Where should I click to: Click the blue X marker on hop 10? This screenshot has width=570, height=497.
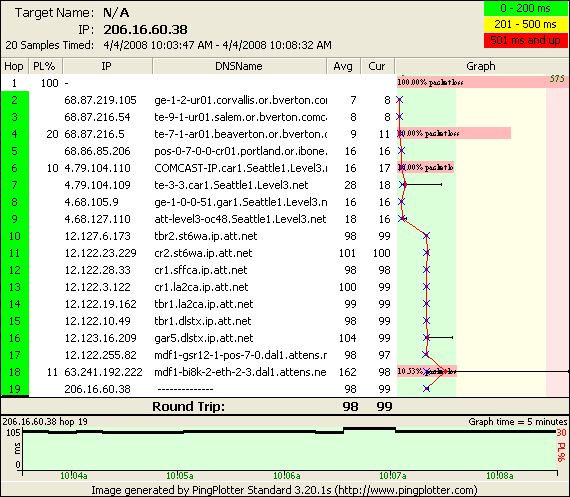point(426,236)
